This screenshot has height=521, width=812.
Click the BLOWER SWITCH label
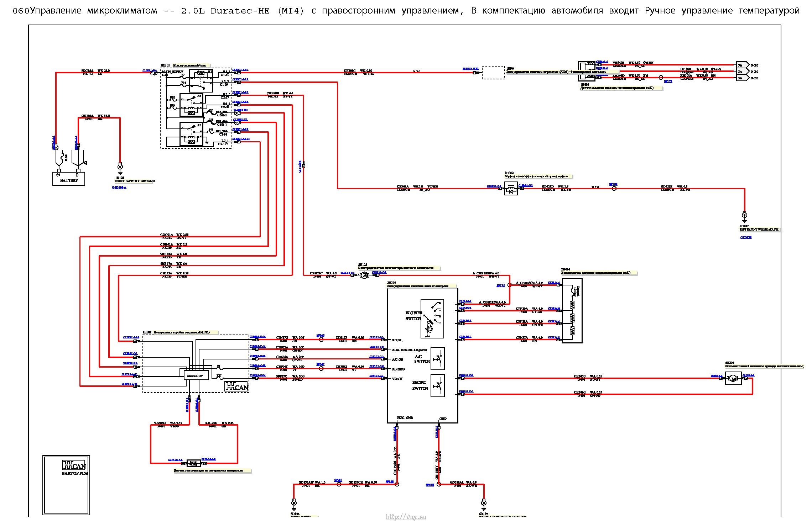point(413,316)
